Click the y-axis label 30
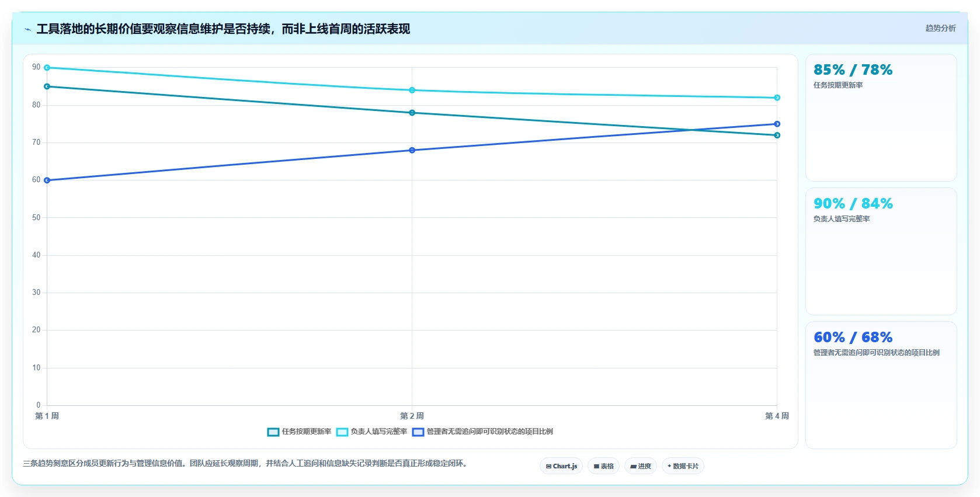 pyautogui.click(x=36, y=293)
